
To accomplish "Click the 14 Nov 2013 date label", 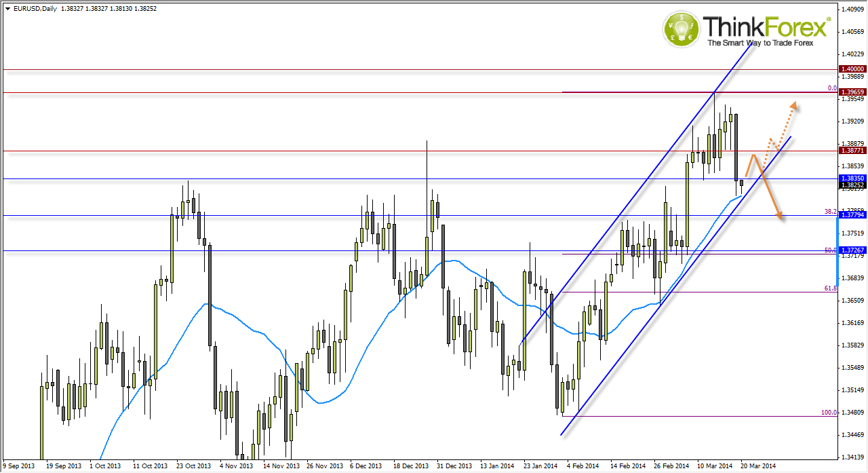I will (281, 466).
